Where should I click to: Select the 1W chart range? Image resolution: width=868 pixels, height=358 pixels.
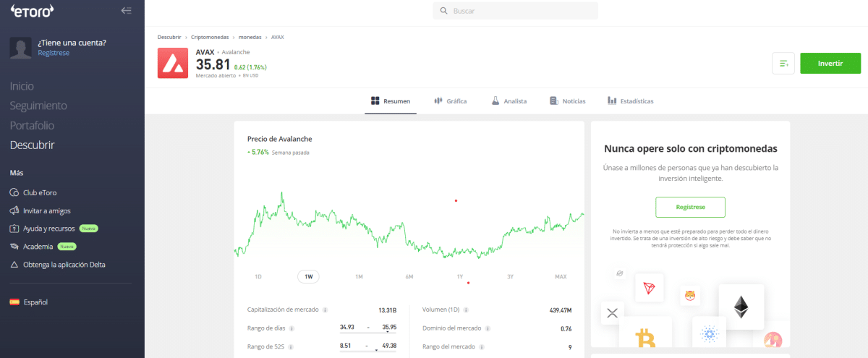click(308, 276)
